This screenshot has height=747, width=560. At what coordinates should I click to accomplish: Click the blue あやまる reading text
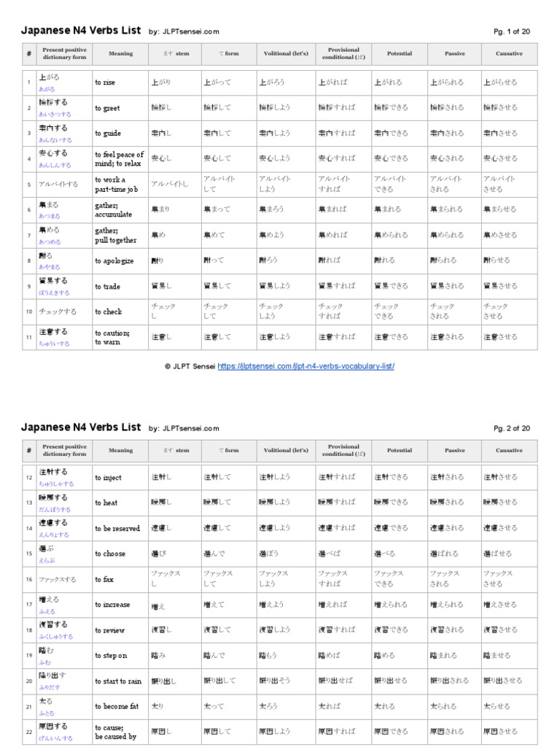pyautogui.click(x=49, y=267)
